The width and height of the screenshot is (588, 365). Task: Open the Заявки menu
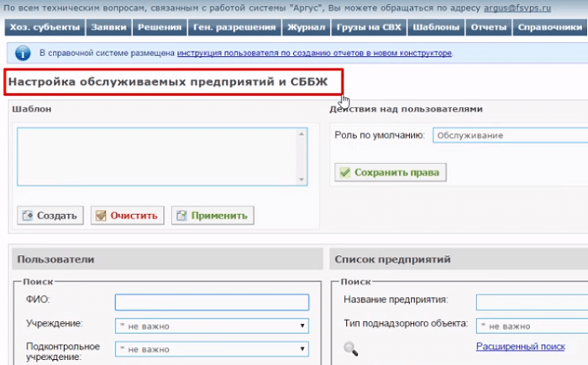(109, 27)
